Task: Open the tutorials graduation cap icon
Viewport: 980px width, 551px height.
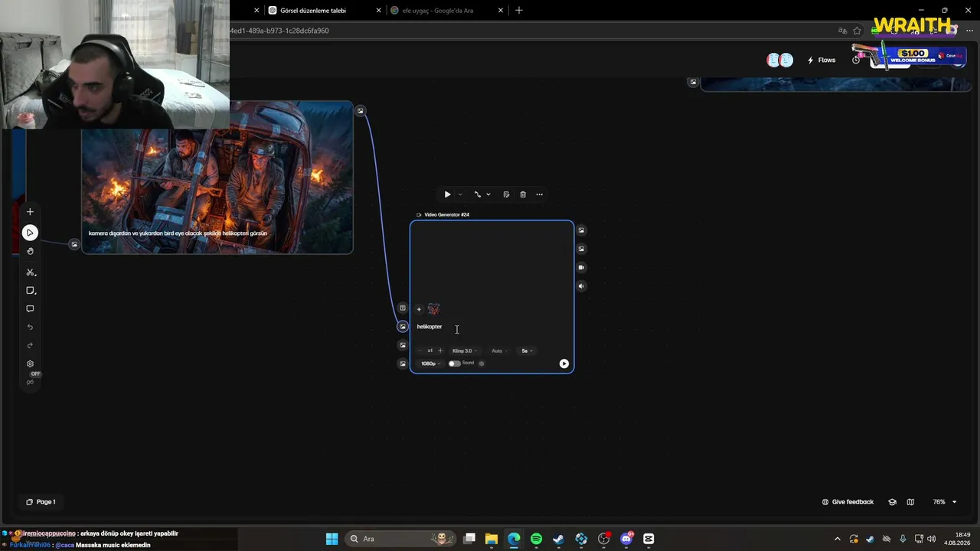Action: pyautogui.click(x=892, y=502)
